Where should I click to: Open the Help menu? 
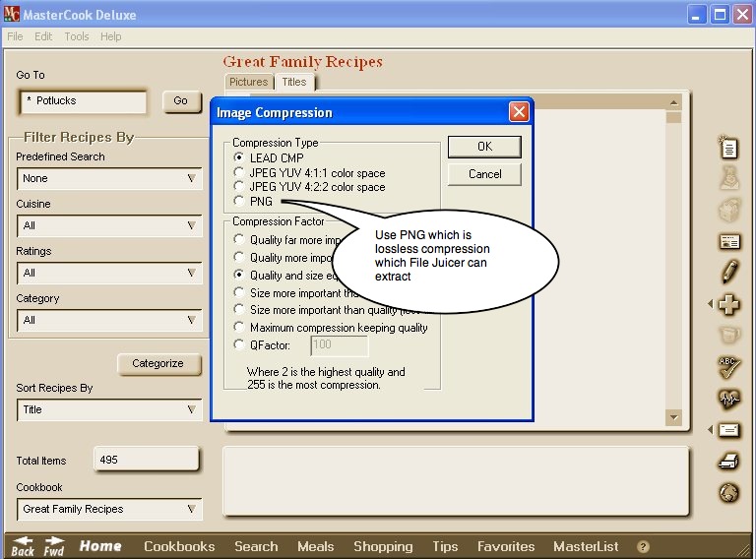pyautogui.click(x=111, y=36)
